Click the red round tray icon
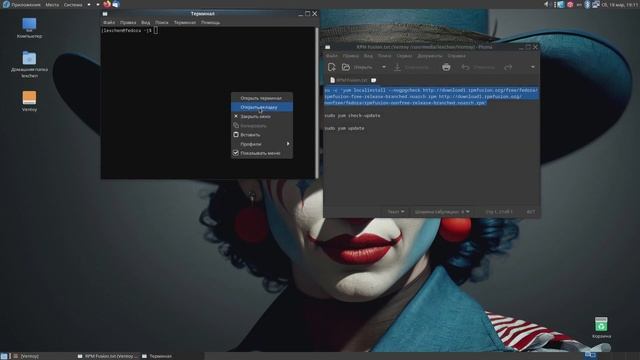This screenshot has height=360, width=640. [570, 4]
